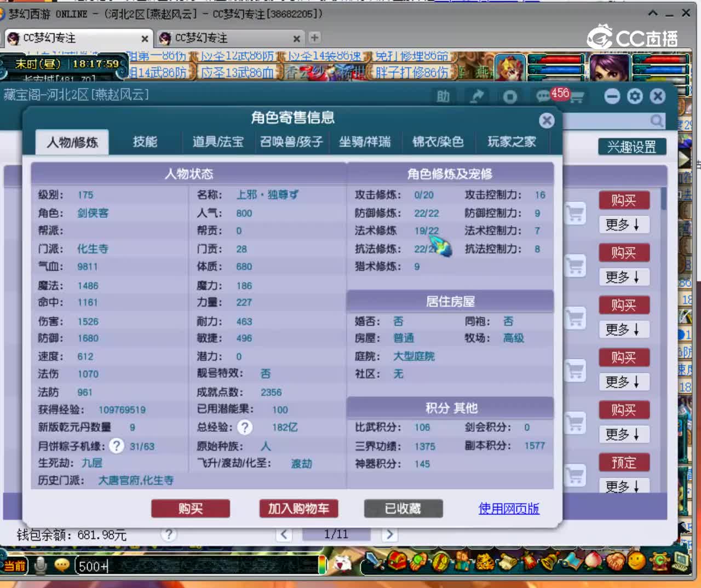Switch to 人物/修炼 tab

pos(72,142)
